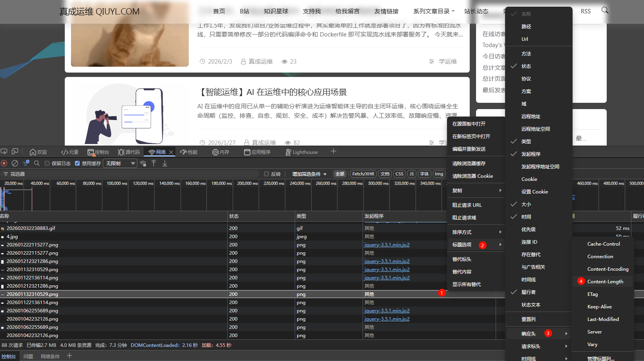Open the 系列文章目录 dropdown menu
644x361 pixels.
pos(431,11)
